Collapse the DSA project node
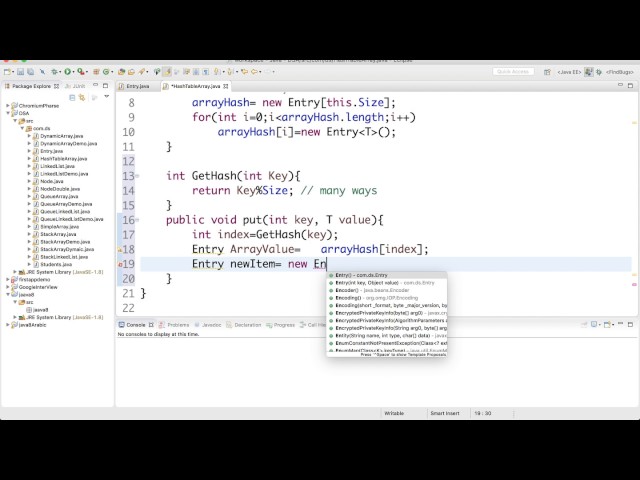The image size is (640, 480). point(8,113)
